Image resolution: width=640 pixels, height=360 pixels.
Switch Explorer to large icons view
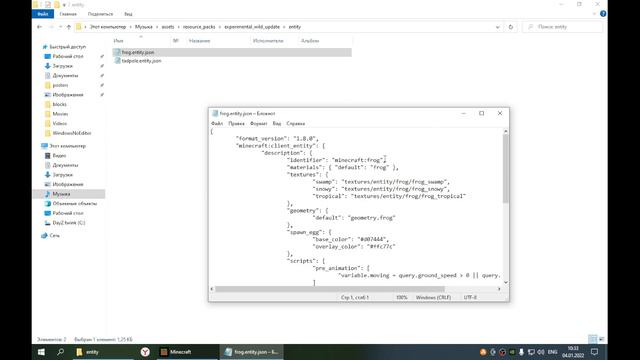(602, 339)
